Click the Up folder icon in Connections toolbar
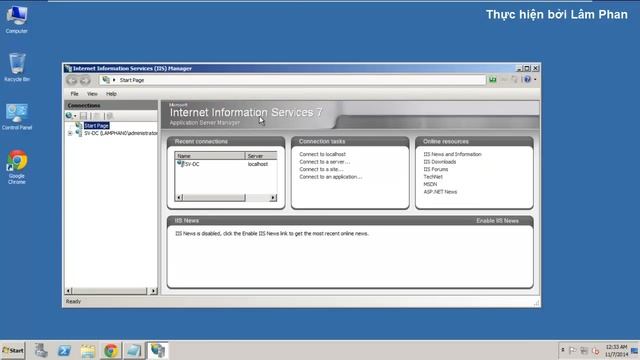The height and width of the screenshot is (360, 640). pyautogui.click(x=97, y=116)
